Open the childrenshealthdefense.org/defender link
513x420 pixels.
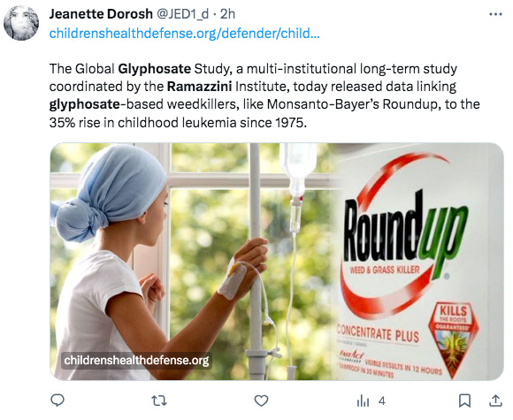pos(185,33)
